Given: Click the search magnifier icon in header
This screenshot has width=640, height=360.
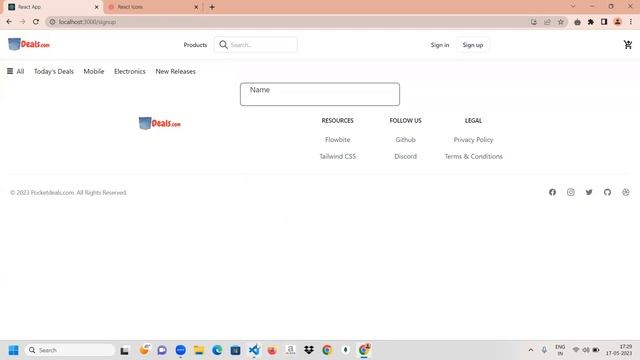Looking at the screenshot, I should pyautogui.click(x=223, y=44).
